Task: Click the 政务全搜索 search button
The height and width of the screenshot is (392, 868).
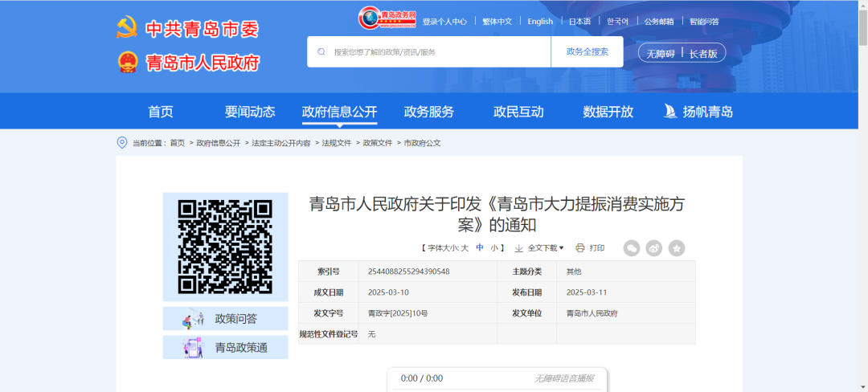Action: 588,51
